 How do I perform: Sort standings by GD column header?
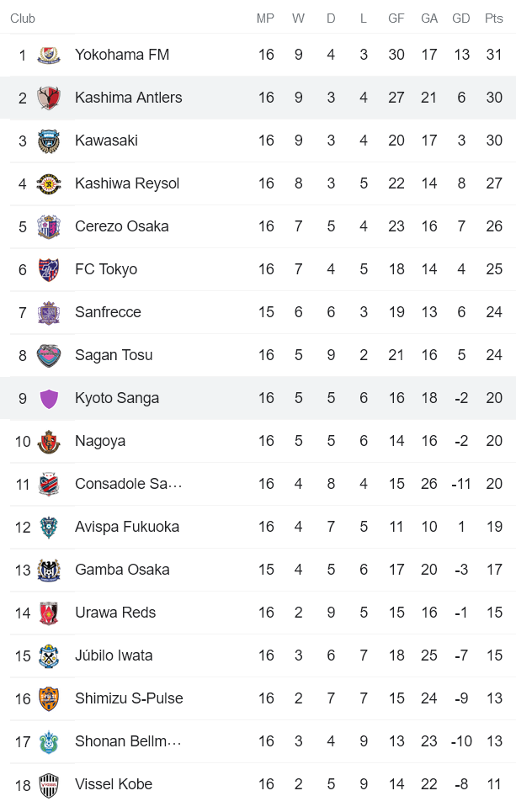461,17
